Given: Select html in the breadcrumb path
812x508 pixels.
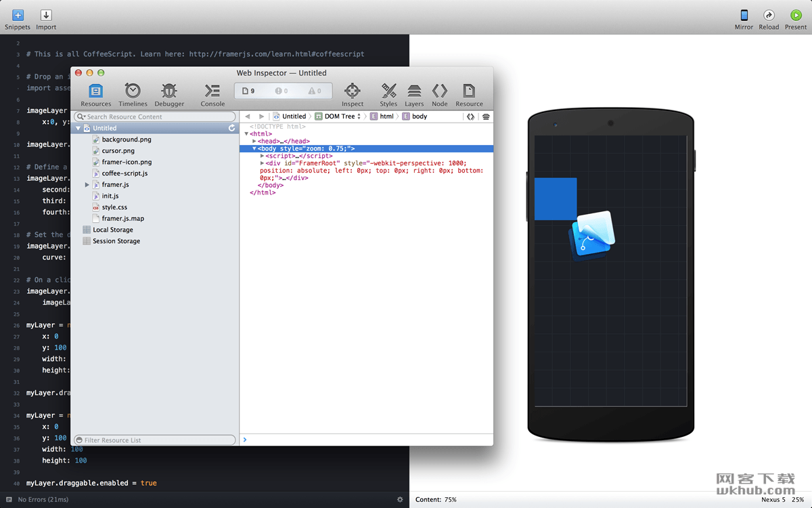Looking at the screenshot, I should tap(382, 117).
